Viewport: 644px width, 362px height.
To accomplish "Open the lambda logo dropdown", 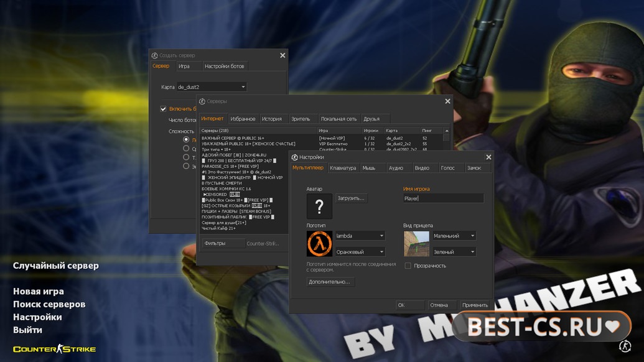I will 360,236.
